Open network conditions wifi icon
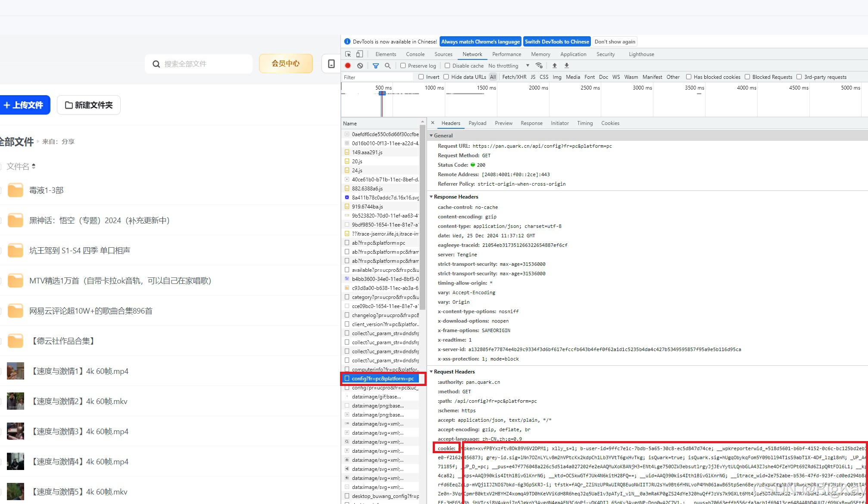868x504 pixels. [x=539, y=65]
